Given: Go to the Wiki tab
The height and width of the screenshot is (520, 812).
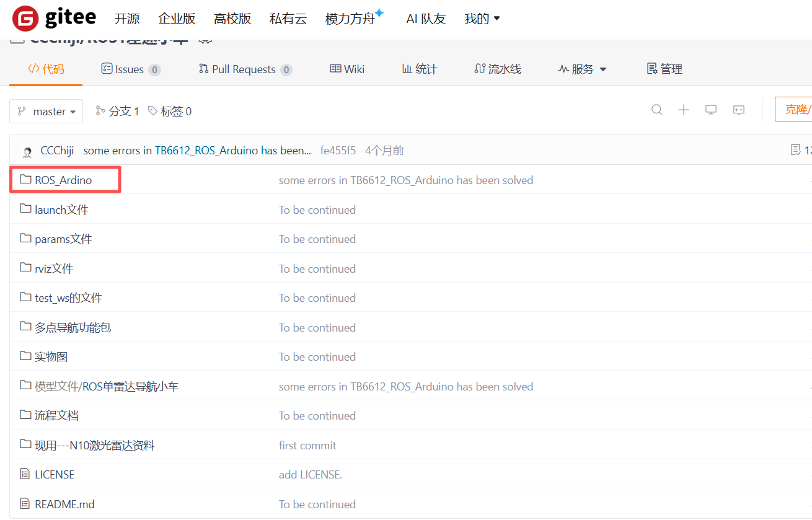Looking at the screenshot, I should (x=347, y=69).
